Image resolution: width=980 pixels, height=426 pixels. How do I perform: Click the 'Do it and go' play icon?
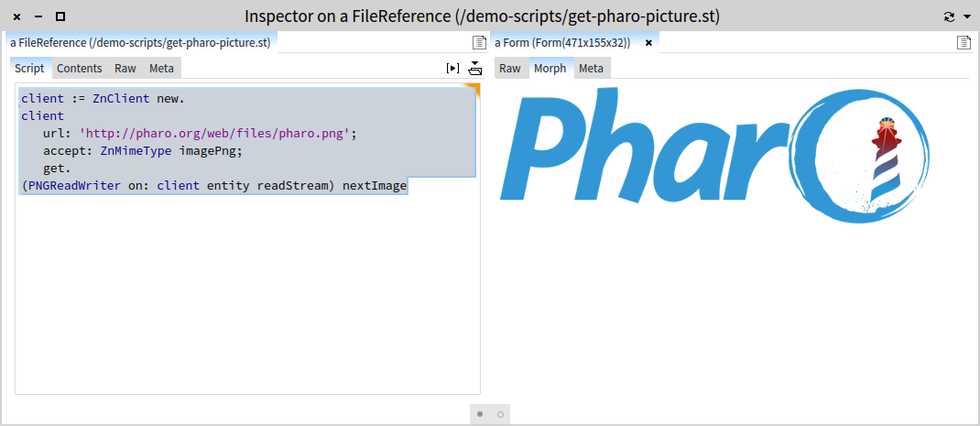(x=452, y=68)
